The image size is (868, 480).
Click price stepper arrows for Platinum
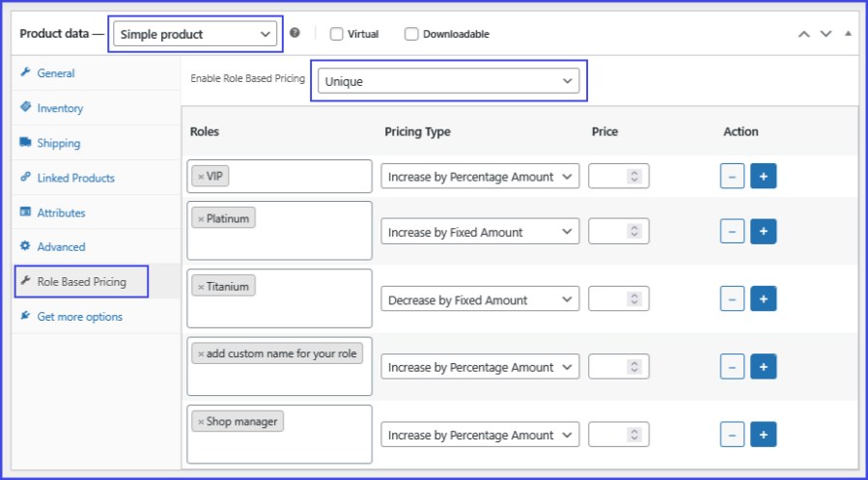point(634,232)
